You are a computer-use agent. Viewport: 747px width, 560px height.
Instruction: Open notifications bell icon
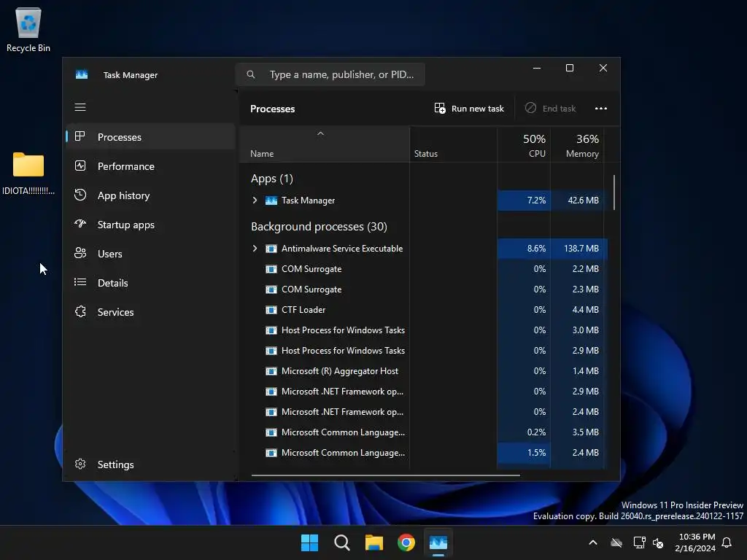click(727, 542)
